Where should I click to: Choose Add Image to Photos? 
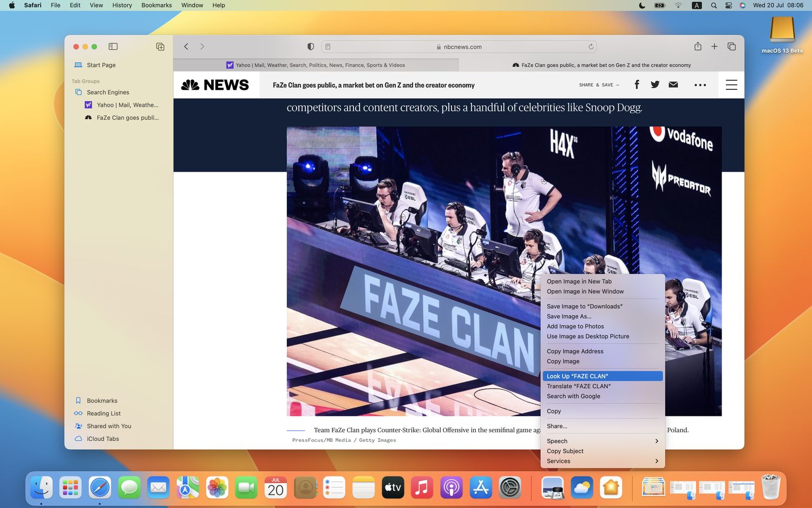pyautogui.click(x=603, y=327)
